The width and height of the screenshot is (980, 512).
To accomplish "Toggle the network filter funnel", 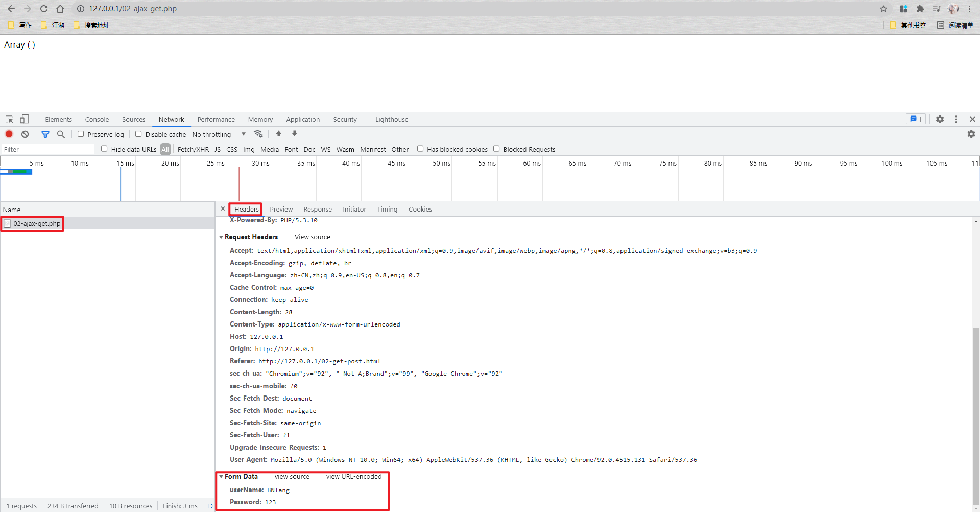I will click(45, 134).
